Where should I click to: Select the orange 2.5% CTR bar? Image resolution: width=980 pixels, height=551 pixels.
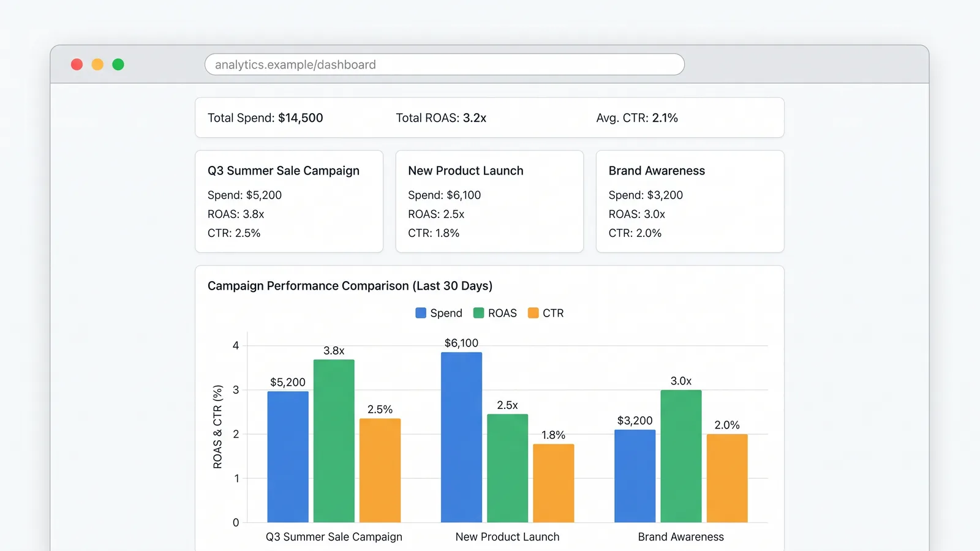pos(380,470)
